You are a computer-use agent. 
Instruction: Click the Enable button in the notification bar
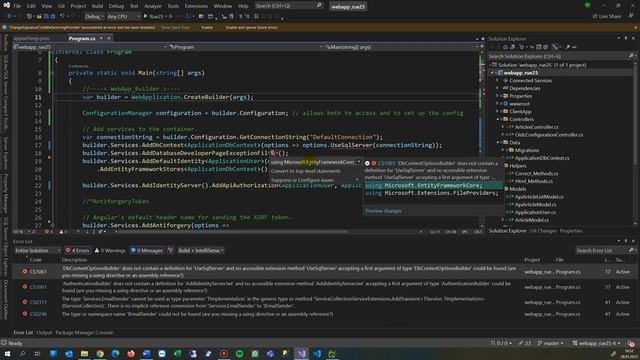[x=207, y=27]
